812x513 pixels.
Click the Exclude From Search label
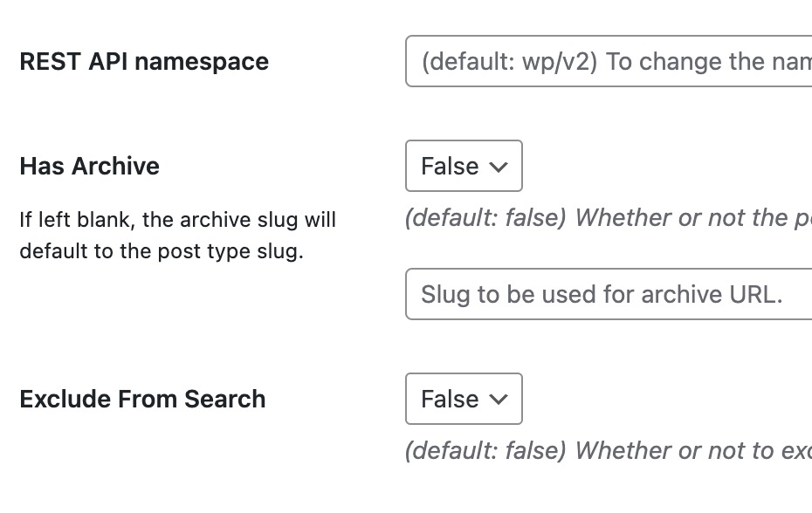[x=142, y=400]
